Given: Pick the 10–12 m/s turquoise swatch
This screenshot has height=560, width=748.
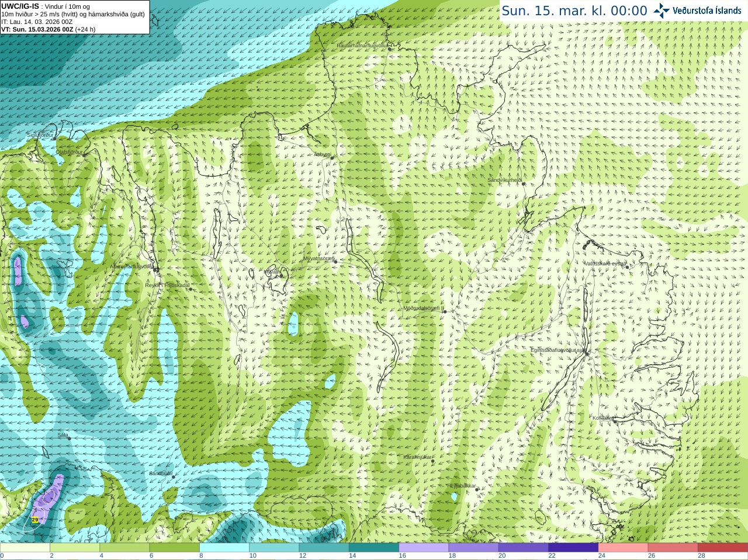Looking at the screenshot, I should [274, 548].
